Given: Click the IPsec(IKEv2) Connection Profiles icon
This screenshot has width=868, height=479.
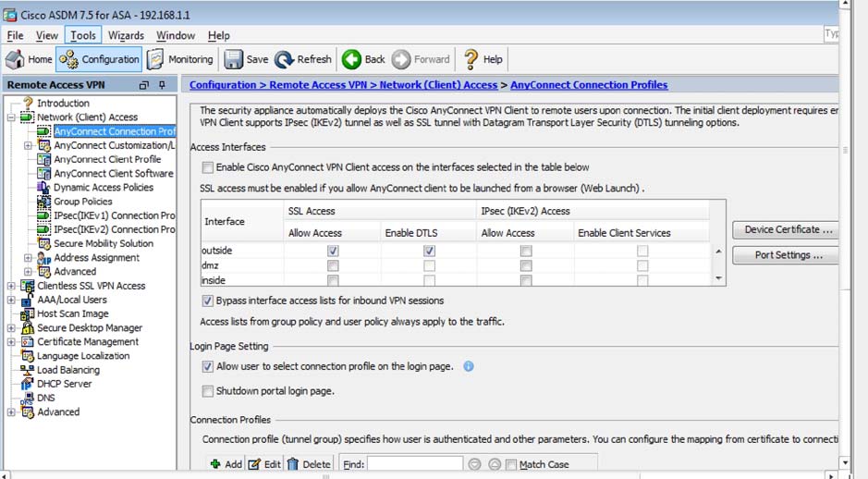Looking at the screenshot, I should (x=43, y=229).
